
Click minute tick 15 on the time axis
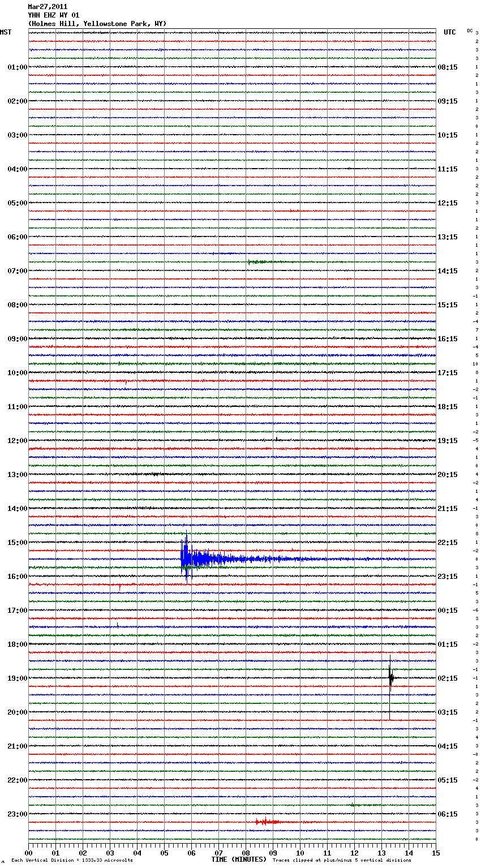pos(436,853)
